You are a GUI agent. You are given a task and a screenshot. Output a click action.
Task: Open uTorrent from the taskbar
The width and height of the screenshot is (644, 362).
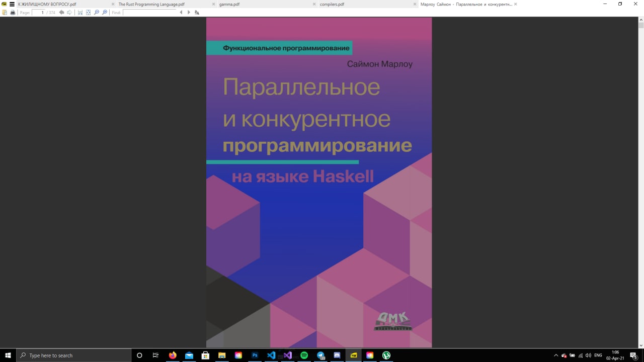click(x=386, y=355)
